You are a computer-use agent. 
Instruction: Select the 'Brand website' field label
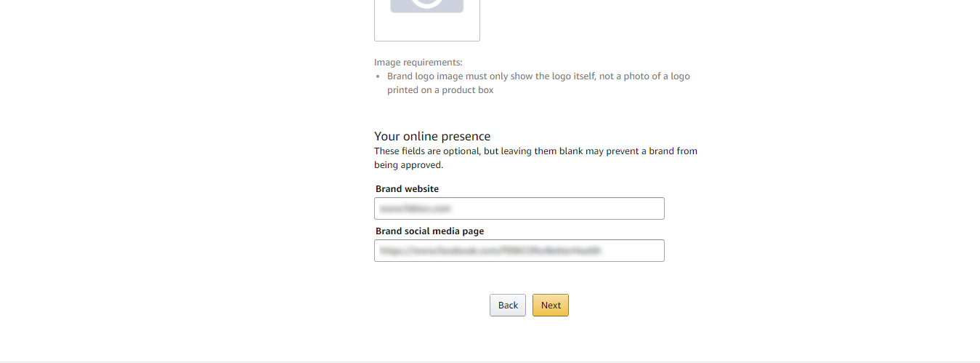pyautogui.click(x=407, y=188)
